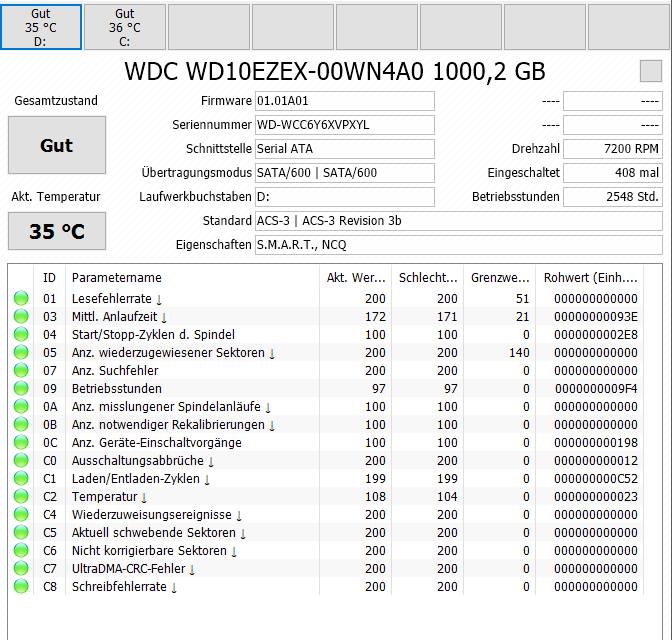The width and height of the screenshot is (672, 640).
Task: Click the Eingeschaltet field 408 mal
Action: pyautogui.click(x=612, y=173)
